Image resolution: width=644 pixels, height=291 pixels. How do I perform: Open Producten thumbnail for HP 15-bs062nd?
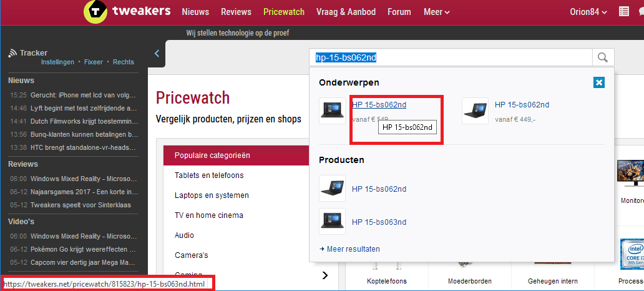coord(332,188)
